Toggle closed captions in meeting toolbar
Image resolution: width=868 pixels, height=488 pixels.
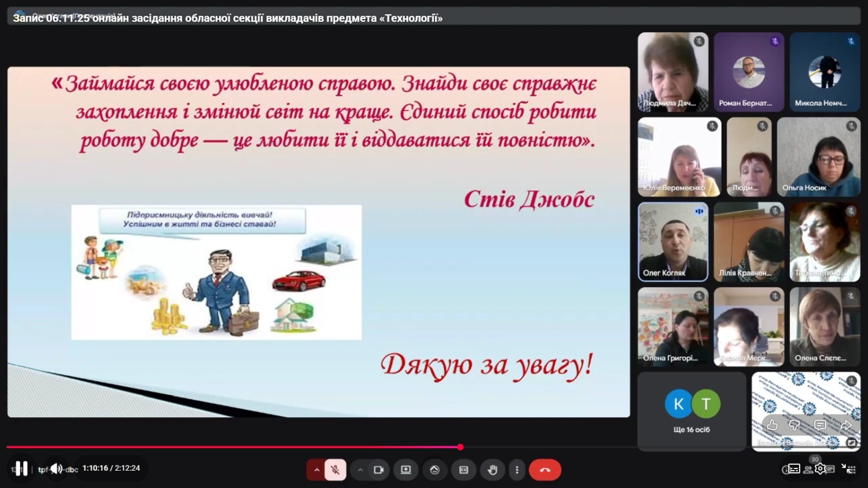pyautogui.click(x=464, y=470)
